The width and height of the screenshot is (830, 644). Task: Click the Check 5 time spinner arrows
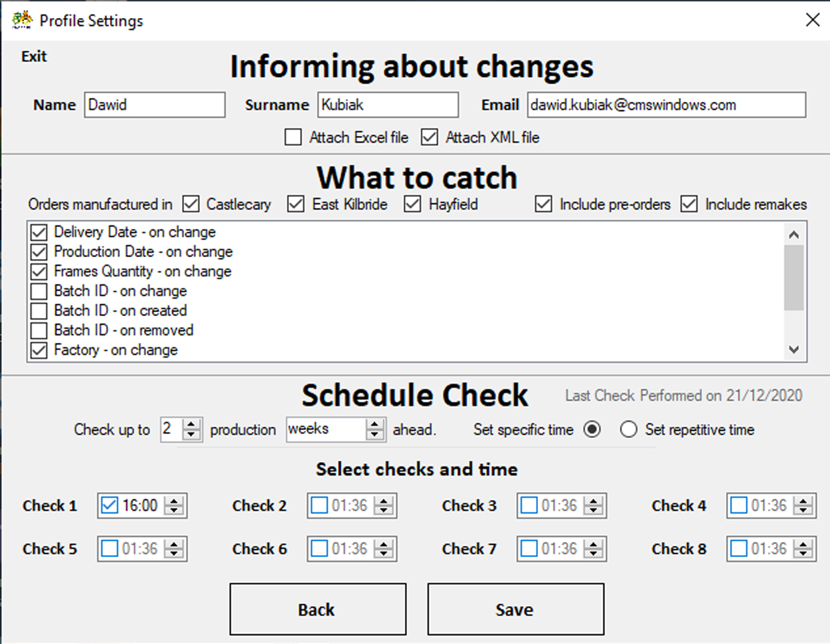(x=175, y=549)
